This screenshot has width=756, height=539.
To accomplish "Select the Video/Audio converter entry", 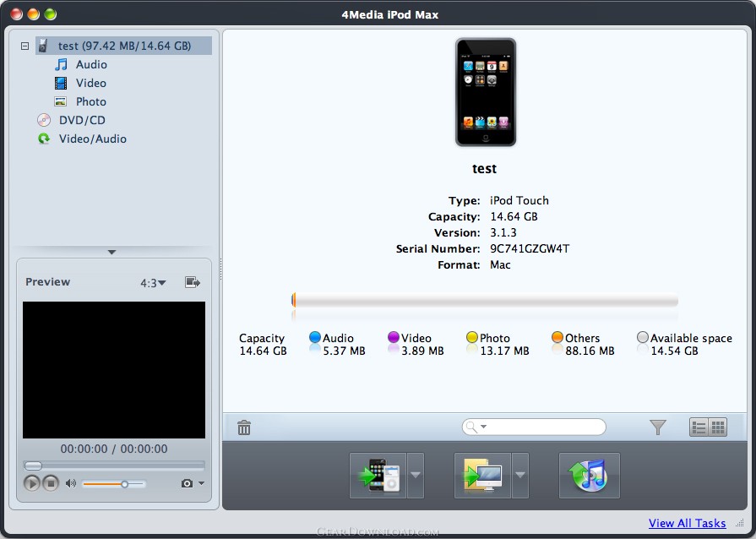I will (x=93, y=139).
